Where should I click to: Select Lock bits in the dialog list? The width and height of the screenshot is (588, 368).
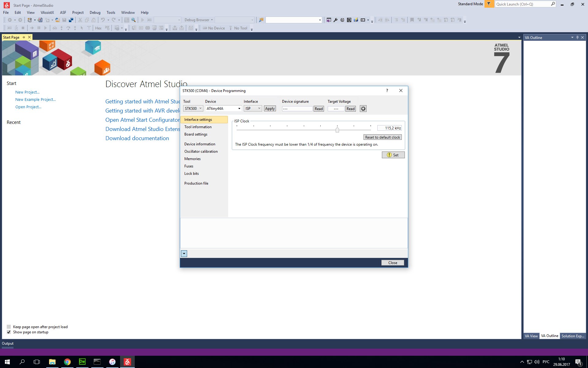click(191, 174)
